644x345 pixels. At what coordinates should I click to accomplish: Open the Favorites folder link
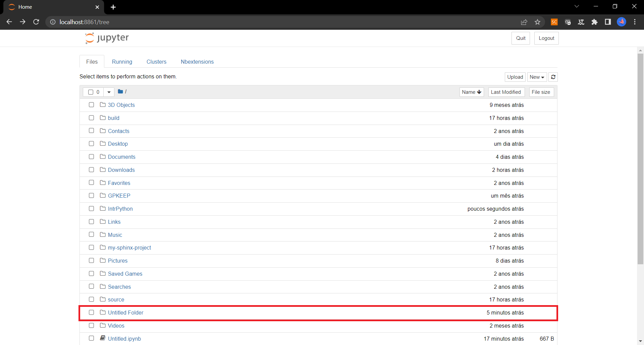[119, 183]
